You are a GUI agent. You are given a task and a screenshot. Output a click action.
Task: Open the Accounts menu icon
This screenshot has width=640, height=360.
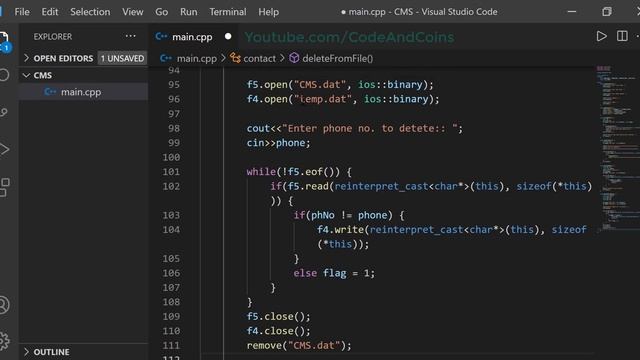(4, 305)
